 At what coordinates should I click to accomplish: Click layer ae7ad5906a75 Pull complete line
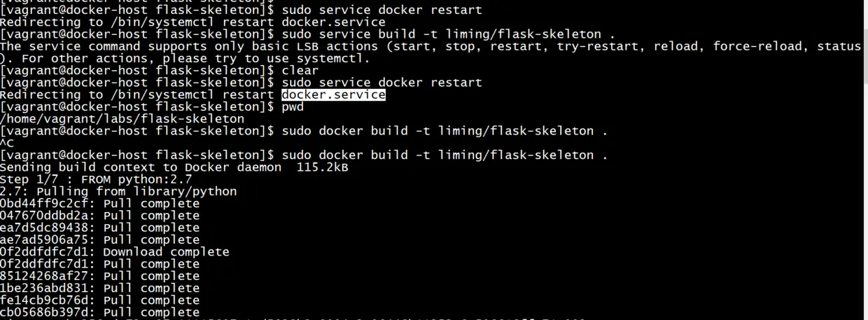point(99,240)
